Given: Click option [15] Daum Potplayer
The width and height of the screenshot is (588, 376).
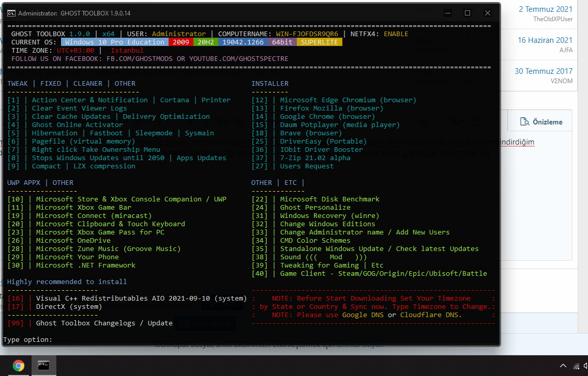Looking at the screenshot, I should (x=325, y=124).
